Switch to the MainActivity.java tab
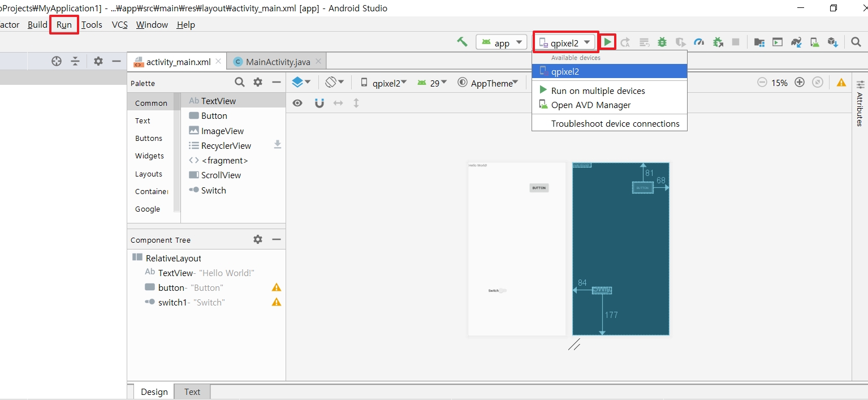868x400 pixels. click(x=278, y=62)
